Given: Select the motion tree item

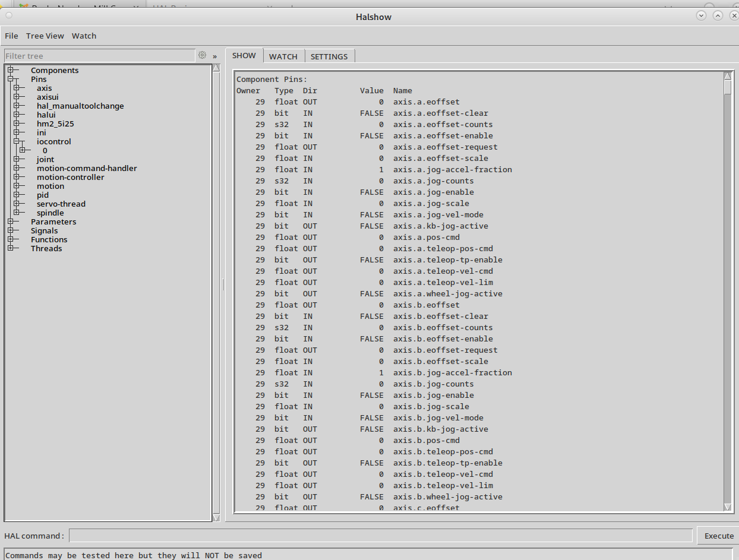Looking at the screenshot, I should tap(50, 186).
